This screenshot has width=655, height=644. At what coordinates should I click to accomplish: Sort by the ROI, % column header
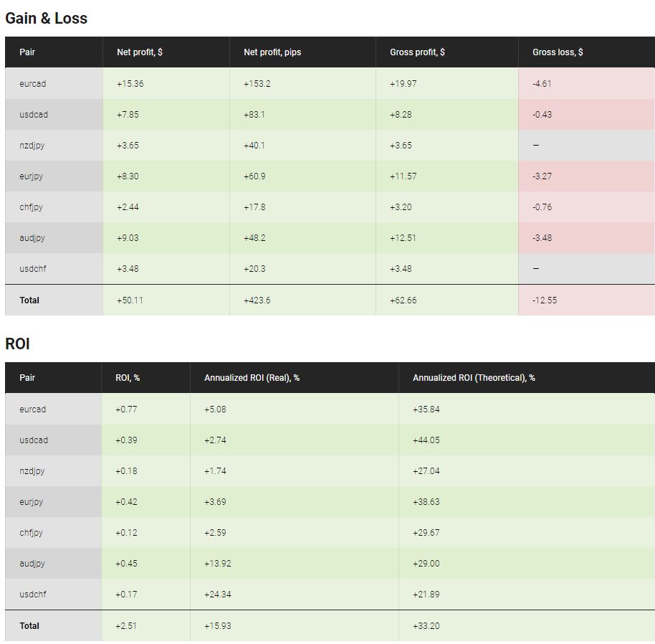[127, 378]
